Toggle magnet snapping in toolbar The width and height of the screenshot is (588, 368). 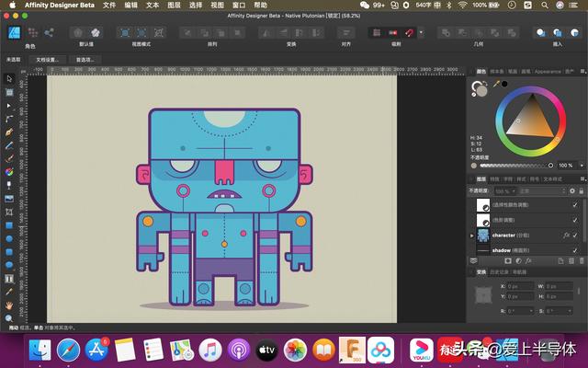[x=409, y=33]
